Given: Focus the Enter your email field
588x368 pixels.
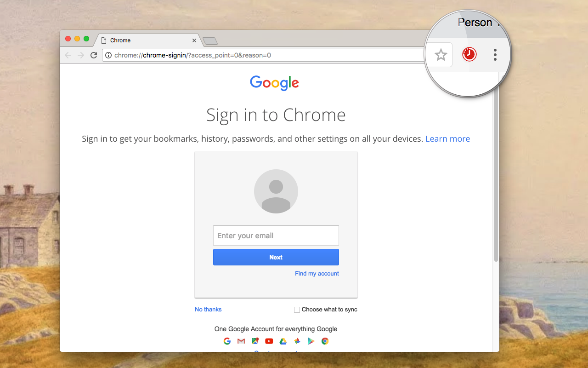Looking at the screenshot, I should pos(276,236).
